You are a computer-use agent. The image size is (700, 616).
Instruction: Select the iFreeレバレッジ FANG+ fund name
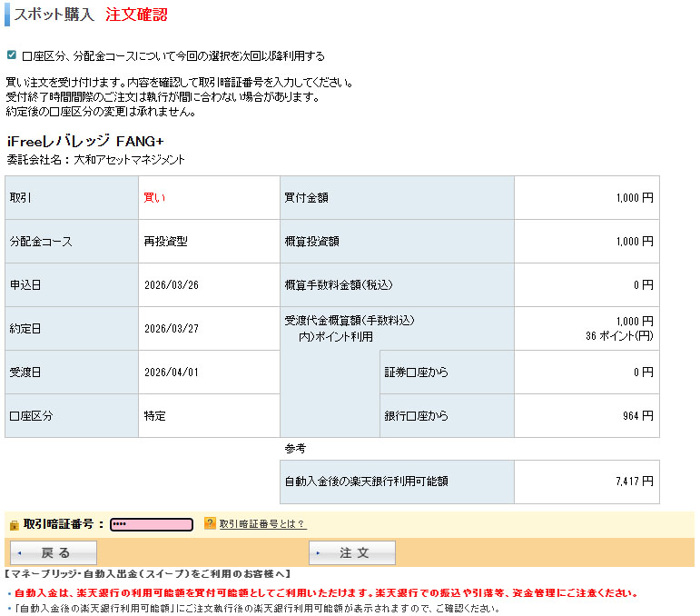tap(84, 141)
